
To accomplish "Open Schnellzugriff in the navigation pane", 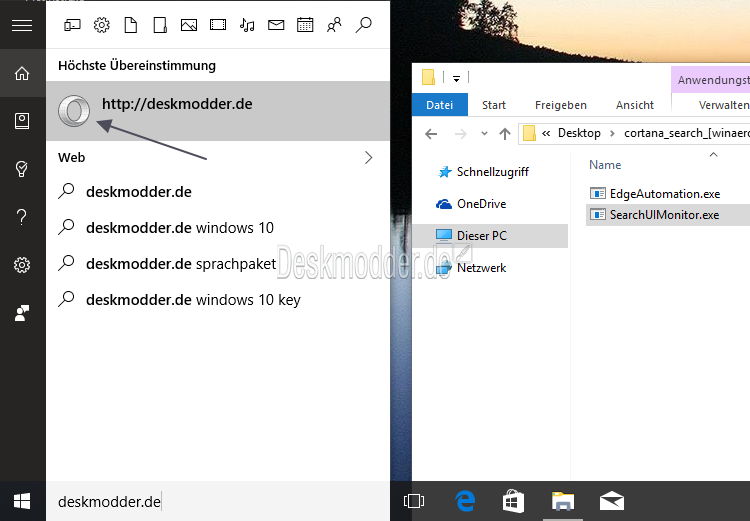I will [493, 172].
